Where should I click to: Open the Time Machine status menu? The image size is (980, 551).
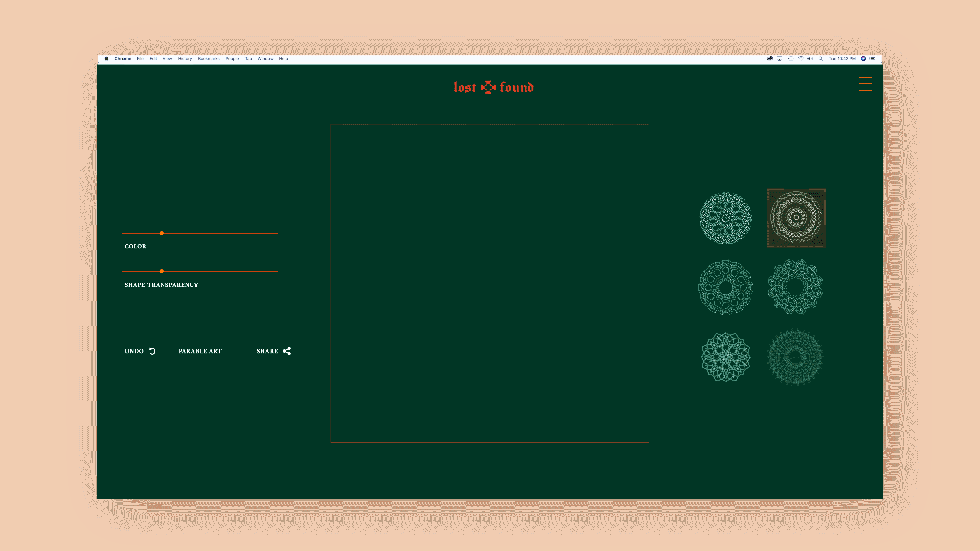[x=791, y=59]
